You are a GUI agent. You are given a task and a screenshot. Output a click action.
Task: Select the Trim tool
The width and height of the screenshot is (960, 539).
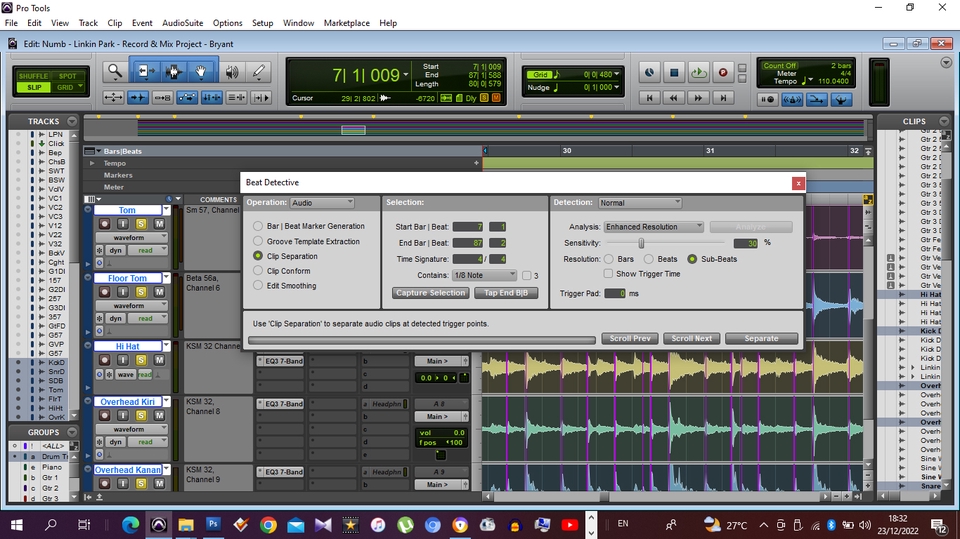tap(146, 72)
